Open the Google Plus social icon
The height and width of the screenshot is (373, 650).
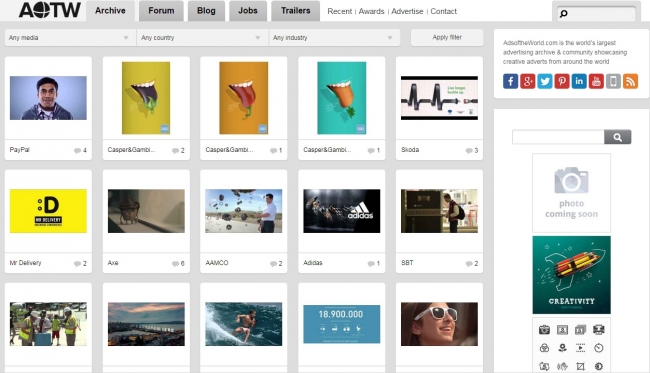point(528,81)
